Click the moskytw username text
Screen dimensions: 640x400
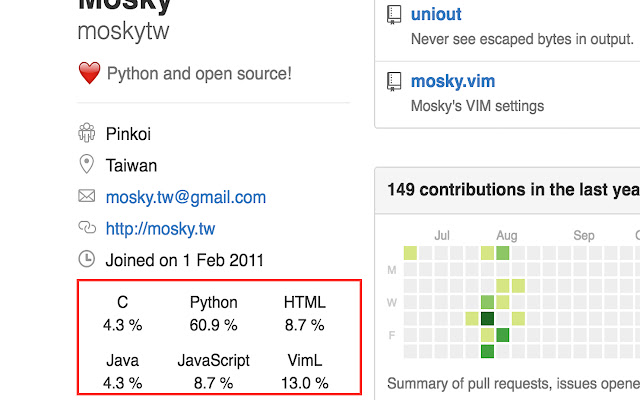[x=123, y=31]
